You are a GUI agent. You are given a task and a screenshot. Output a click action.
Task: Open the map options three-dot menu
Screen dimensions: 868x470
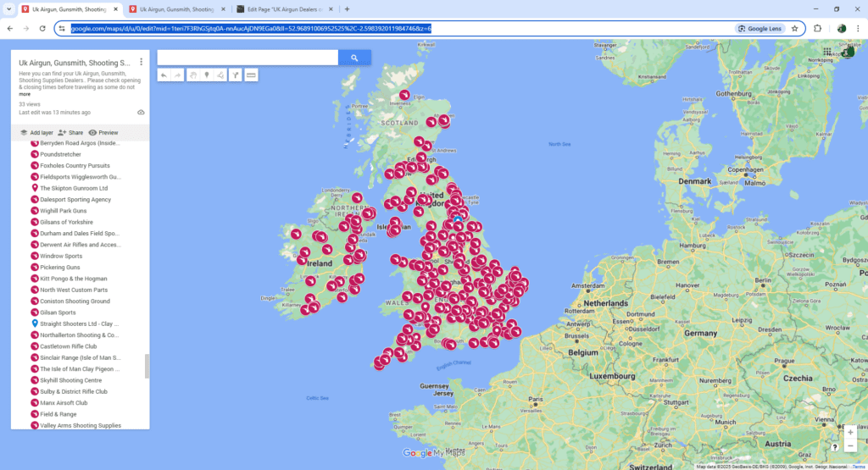coord(142,62)
